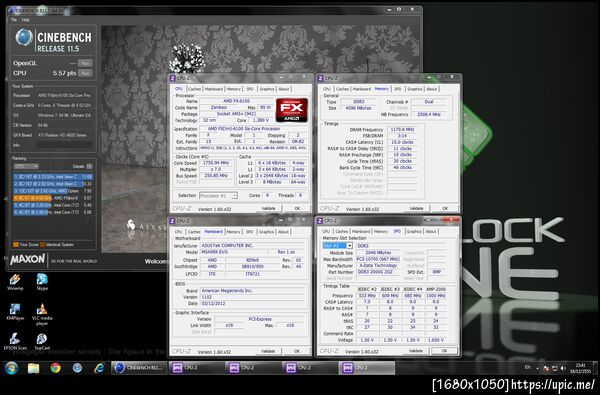Switch to Memory tab in CPU-Z SPD window

[x=381, y=231]
